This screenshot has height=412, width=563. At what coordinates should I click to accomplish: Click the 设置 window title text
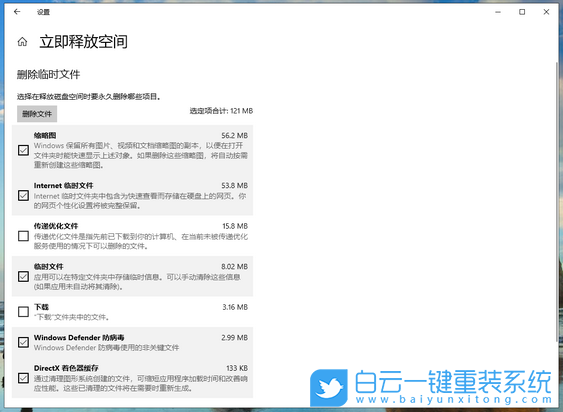pyautogui.click(x=43, y=12)
